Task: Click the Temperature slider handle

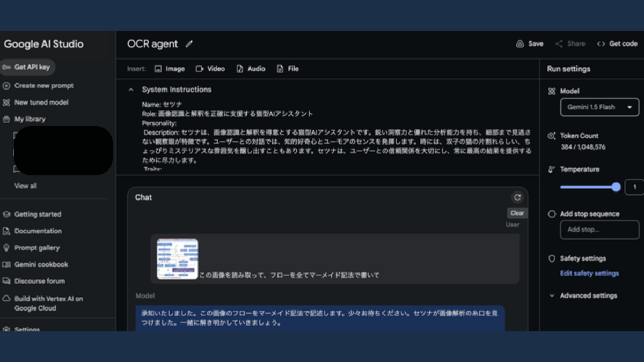Action: (x=616, y=187)
